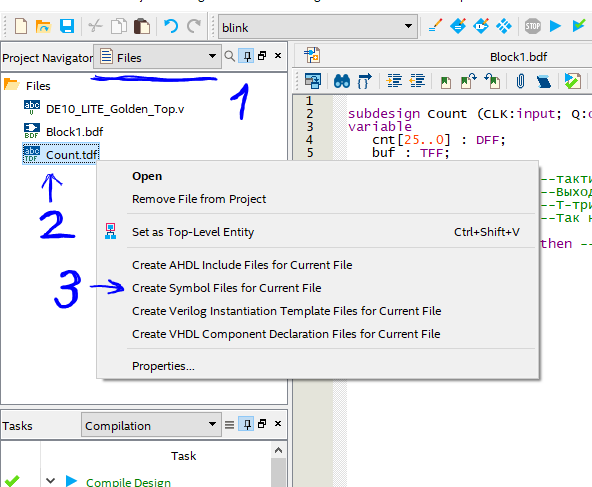Click Analyze Current File checkmark icon

click(573, 81)
